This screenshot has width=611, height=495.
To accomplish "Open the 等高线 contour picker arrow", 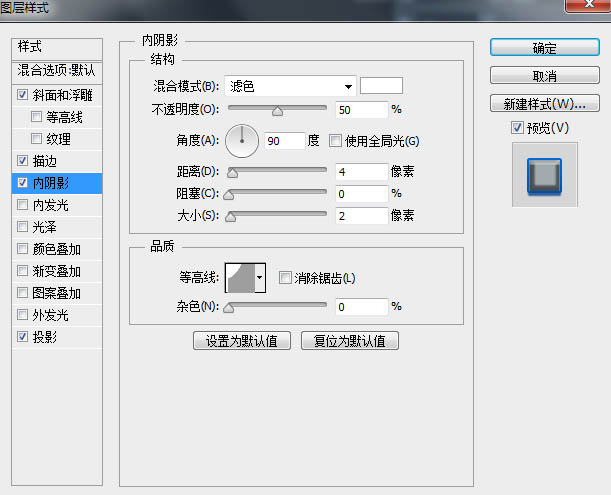I will (x=260, y=278).
